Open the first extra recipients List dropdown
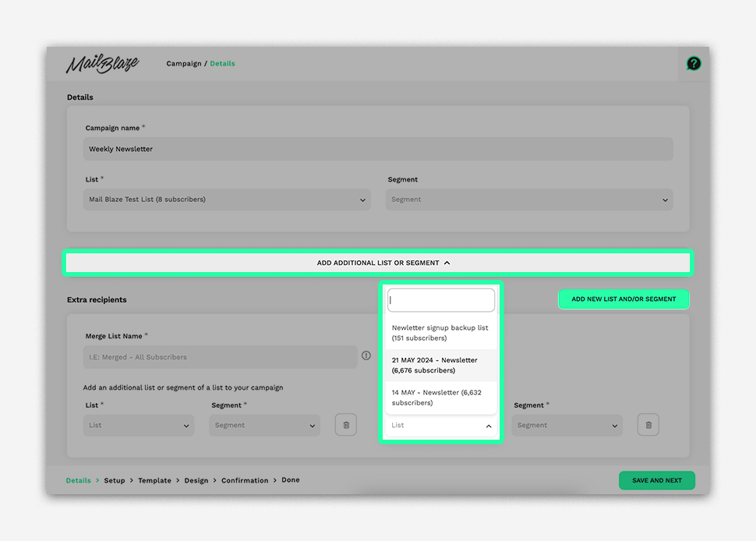The width and height of the screenshot is (756, 541). pyautogui.click(x=138, y=426)
